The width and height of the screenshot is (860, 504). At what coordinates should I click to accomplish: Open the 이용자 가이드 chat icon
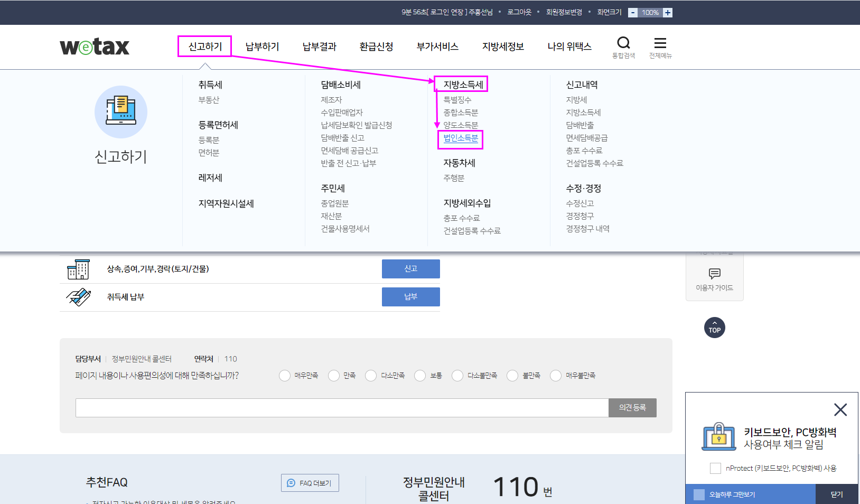715,273
